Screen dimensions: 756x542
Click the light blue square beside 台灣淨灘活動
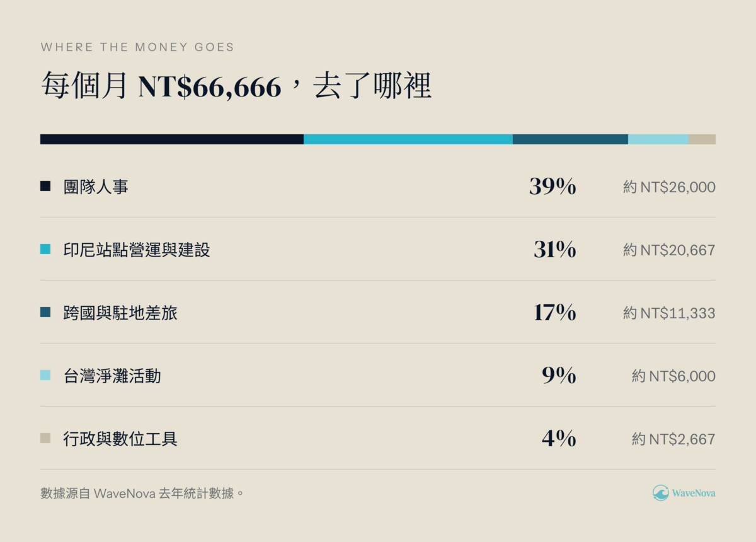[45, 375]
